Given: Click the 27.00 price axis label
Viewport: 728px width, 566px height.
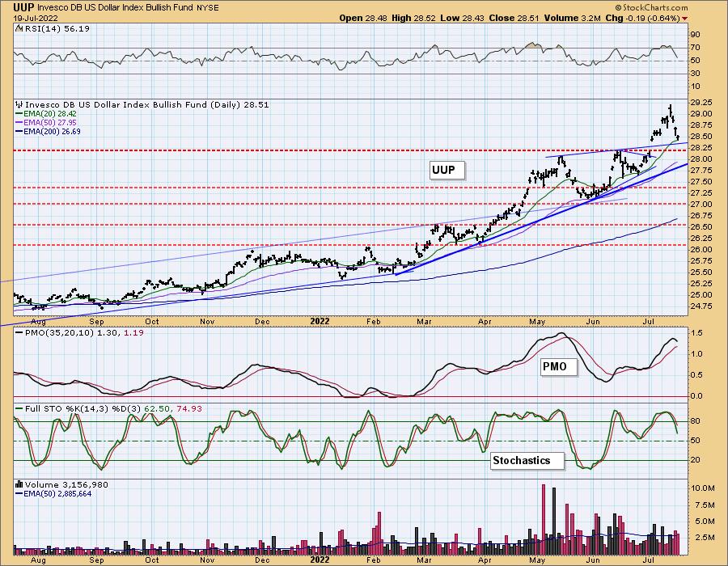Looking at the screenshot, I should 701,204.
